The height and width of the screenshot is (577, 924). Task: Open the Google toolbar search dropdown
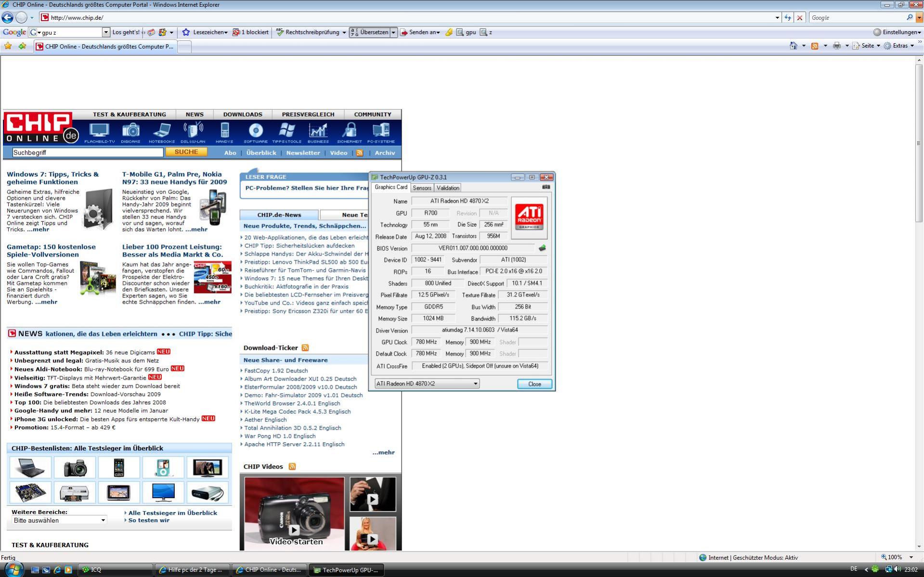point(106,32)
